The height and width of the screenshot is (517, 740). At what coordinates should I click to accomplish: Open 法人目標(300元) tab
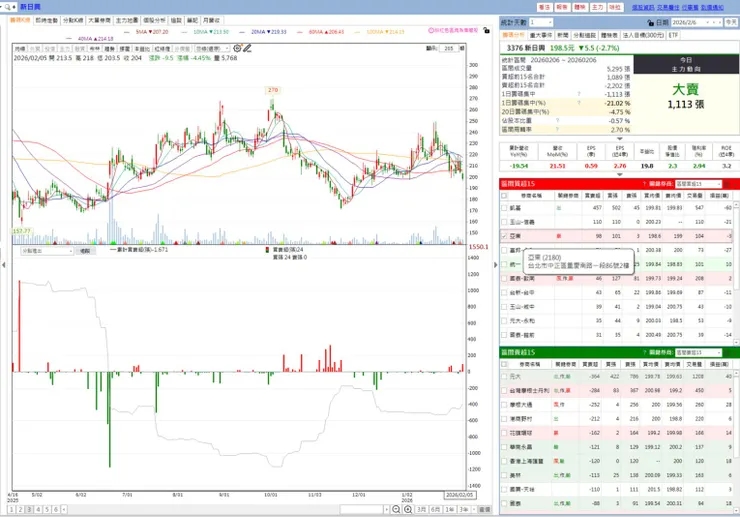643,35
